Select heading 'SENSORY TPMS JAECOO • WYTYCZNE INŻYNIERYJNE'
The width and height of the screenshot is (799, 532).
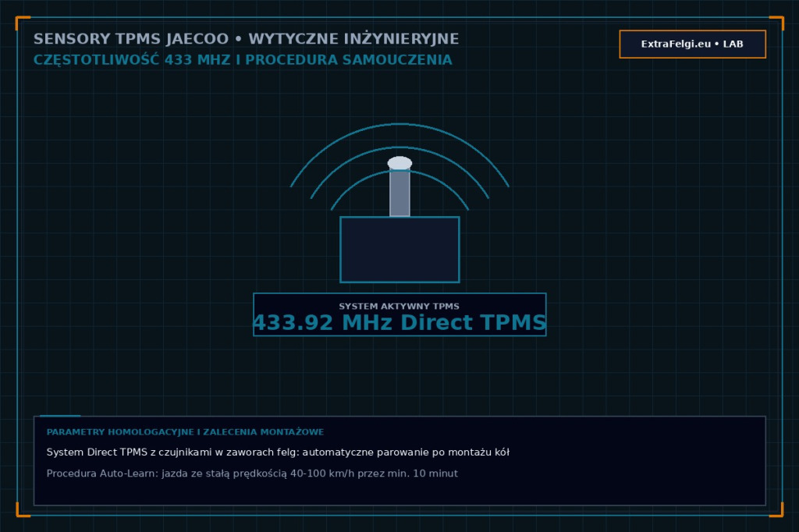coord(246,39)
